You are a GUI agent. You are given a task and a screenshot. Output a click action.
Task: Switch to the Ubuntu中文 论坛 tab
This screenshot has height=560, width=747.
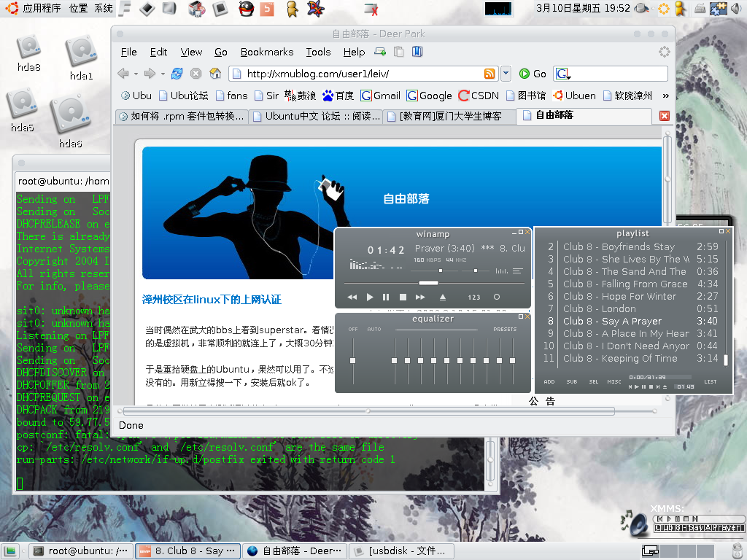316,116
